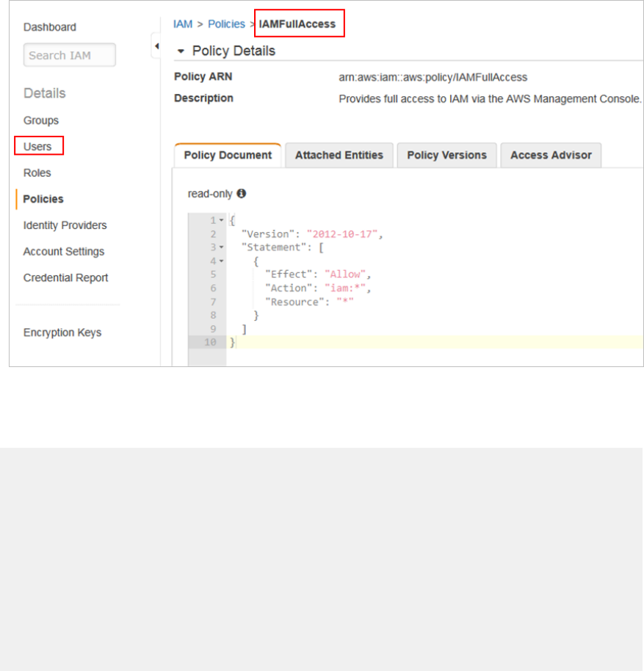Click the Details heading in sidebar
Viewport: 644px width, 671px height.
[45, 93]
